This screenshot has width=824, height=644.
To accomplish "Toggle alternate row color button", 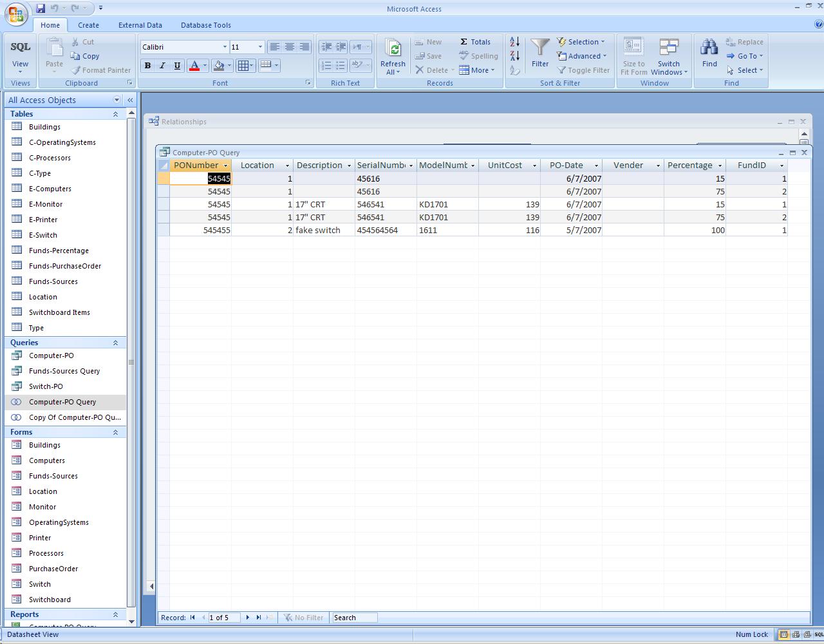I will pyautogui.click(x=268, y=65).
